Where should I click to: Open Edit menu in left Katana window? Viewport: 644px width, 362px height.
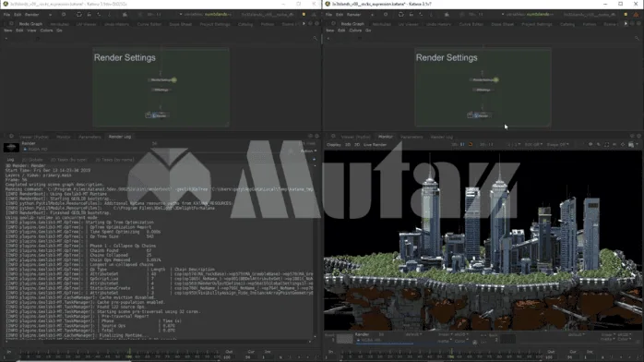tap(18, 15)
